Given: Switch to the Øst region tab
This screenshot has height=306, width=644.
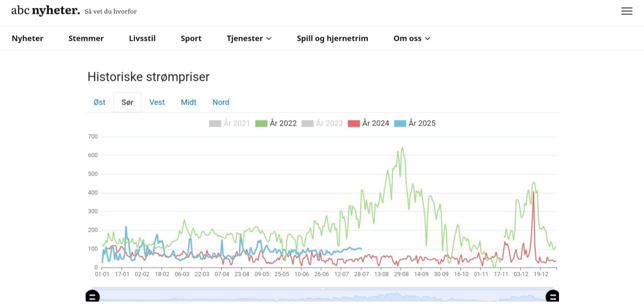Looking at the screenshot, I should click(x=100, y=102).
